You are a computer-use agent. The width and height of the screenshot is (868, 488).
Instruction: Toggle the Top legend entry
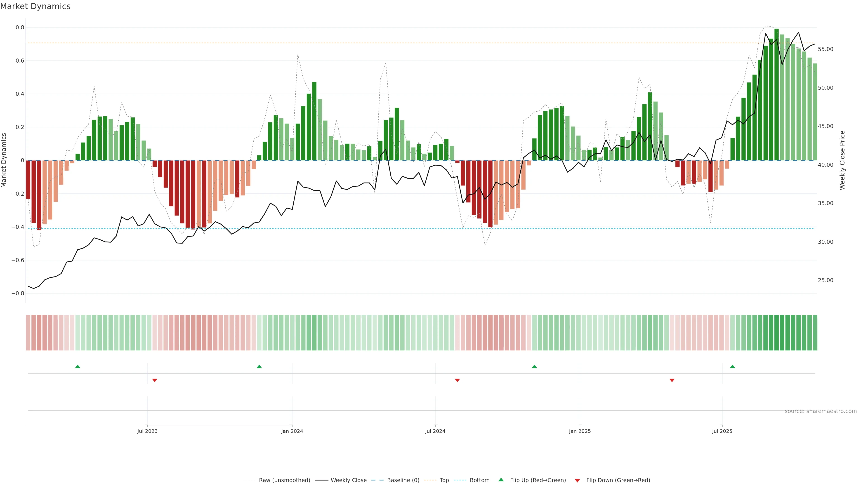444,480
